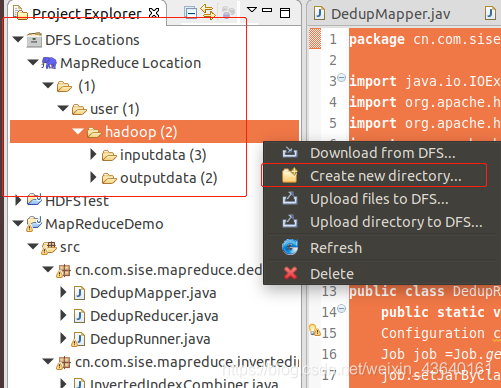
Task: Expand DedupRunner.java in the tree
Action: 63,338
